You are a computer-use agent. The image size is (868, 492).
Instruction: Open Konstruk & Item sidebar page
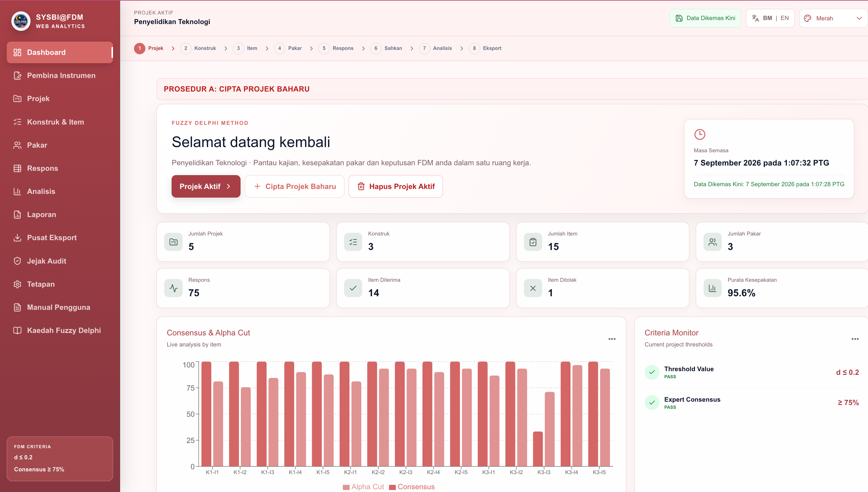(60, 122)
